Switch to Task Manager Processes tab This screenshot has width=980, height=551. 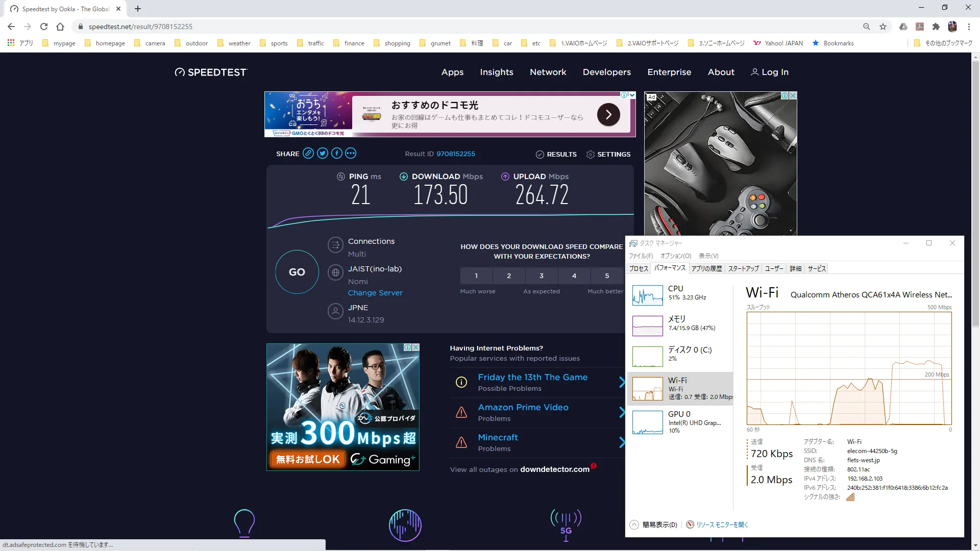pyautogui.click(x=639, y=268)
